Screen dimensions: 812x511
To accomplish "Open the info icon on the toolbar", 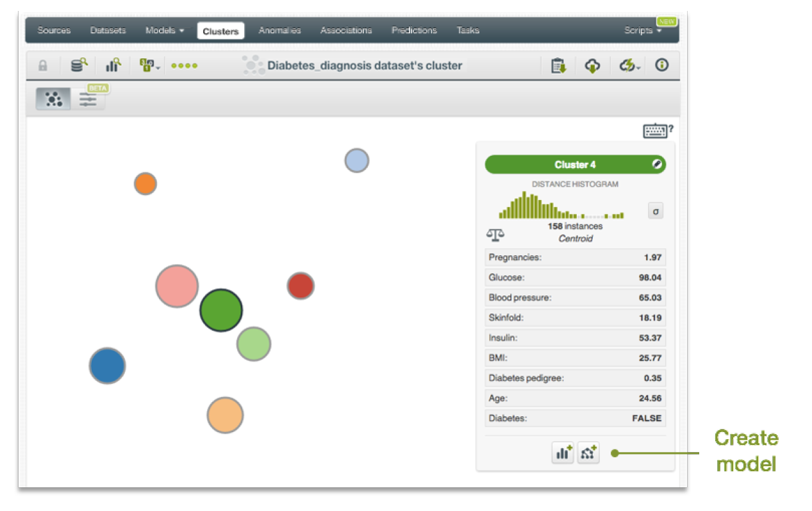I will [661, 65].
